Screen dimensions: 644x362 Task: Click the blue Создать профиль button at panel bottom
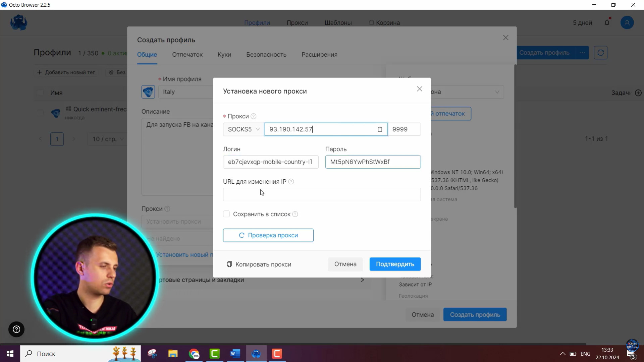pos(475,315)
